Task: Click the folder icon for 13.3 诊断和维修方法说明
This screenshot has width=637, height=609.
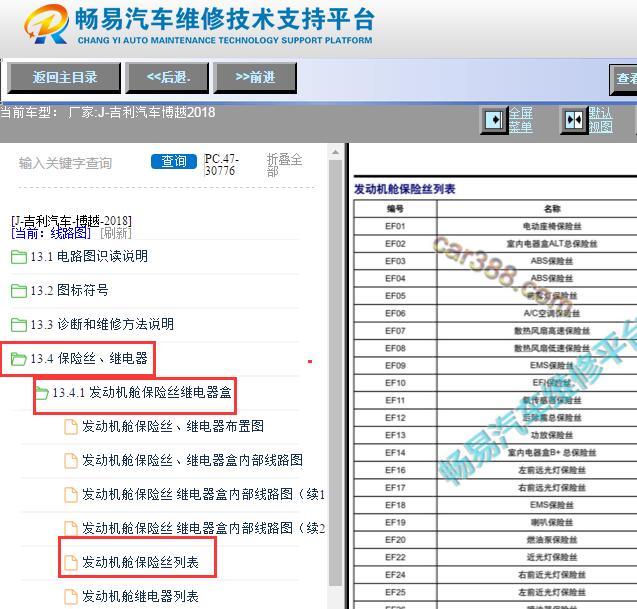Action: click(x=19, y=325)
